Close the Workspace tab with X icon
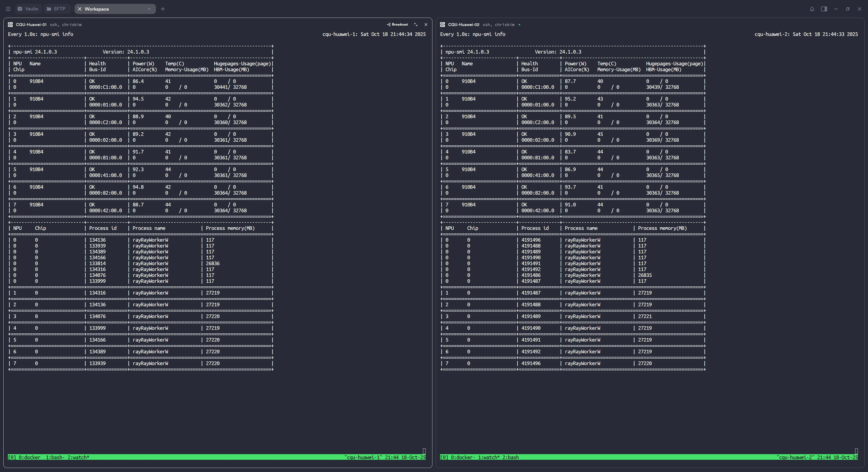 pyautogui.click(x=80, y=9)
